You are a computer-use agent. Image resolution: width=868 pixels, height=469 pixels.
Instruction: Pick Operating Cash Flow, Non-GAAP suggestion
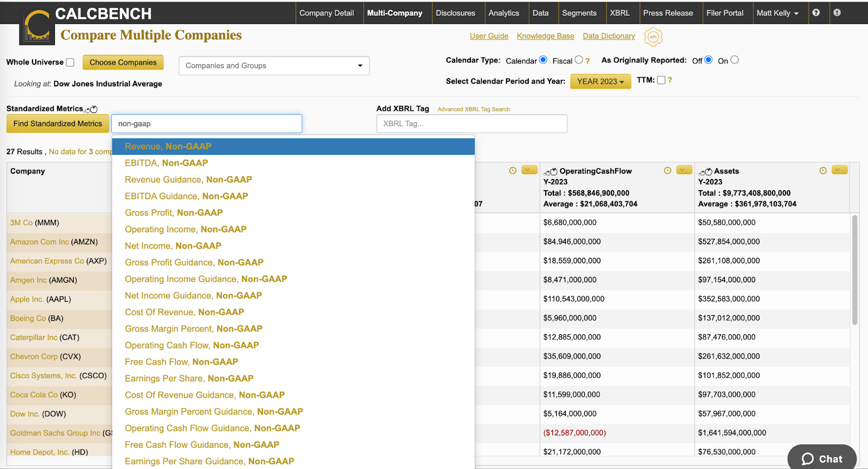(293, 345)
